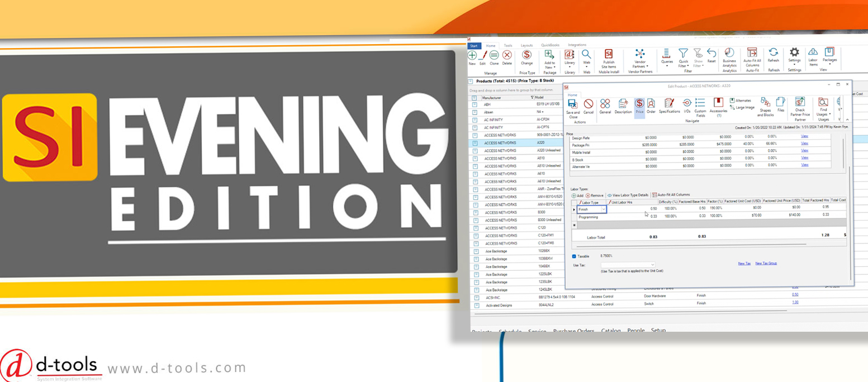The height and width of the screenshot is (382, 868).
Task: Switch to the Integrations ribbon tab
Action: click(577, 45)
